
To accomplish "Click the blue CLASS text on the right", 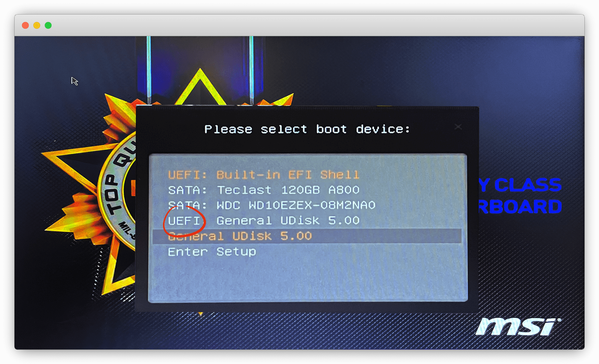I will (528, 185).
